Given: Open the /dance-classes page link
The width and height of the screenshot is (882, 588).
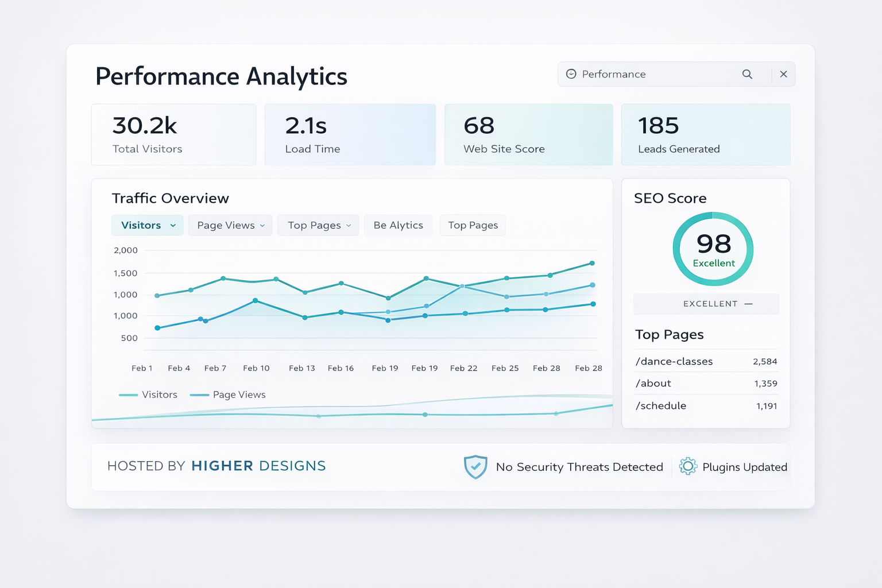Looking at the screenshot, I should pyautogui.click(x=674, y=361).
